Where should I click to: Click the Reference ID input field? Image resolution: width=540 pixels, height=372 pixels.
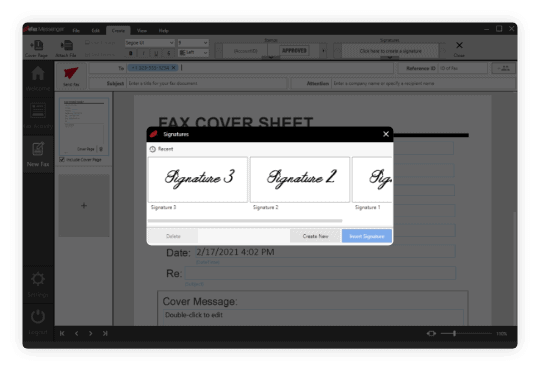[x=463, y=68]
